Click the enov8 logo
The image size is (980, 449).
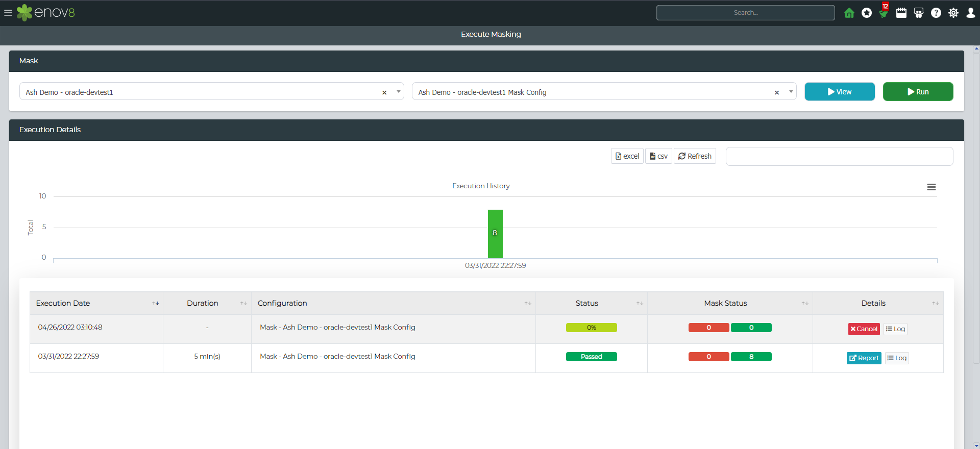coord(46,13)
